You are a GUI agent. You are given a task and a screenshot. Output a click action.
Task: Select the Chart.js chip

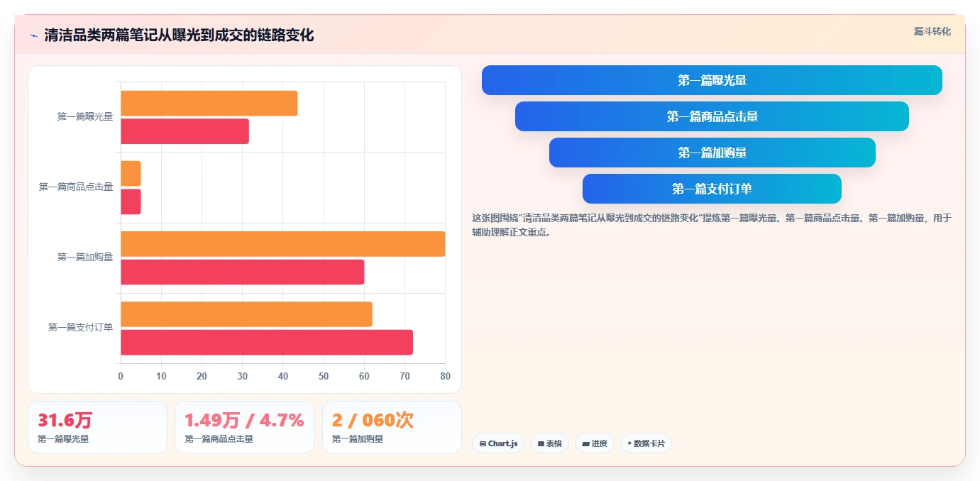click(498, 443)
